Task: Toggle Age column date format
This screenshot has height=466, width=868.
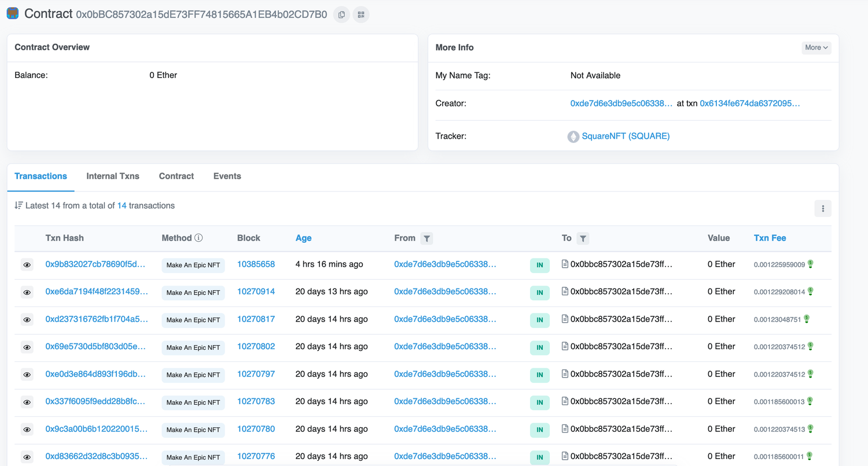Action: (x=303, y=238)
